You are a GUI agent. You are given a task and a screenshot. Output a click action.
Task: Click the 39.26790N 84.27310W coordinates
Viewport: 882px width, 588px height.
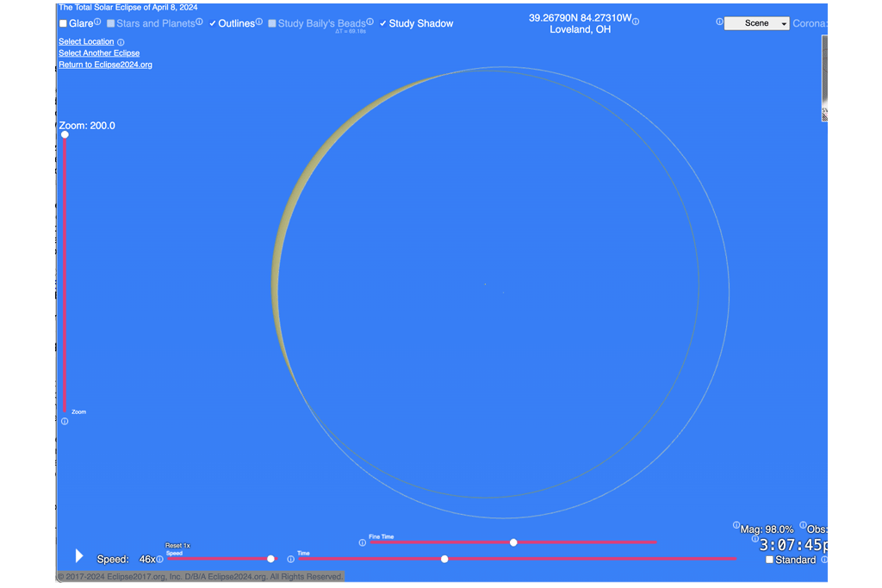580,18
